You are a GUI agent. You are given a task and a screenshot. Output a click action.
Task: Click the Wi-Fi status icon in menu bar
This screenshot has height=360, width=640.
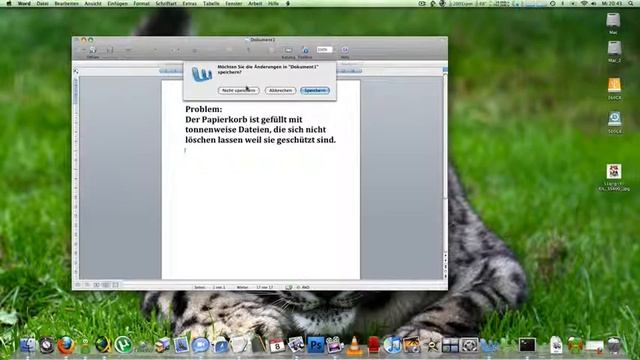[584, 3]
